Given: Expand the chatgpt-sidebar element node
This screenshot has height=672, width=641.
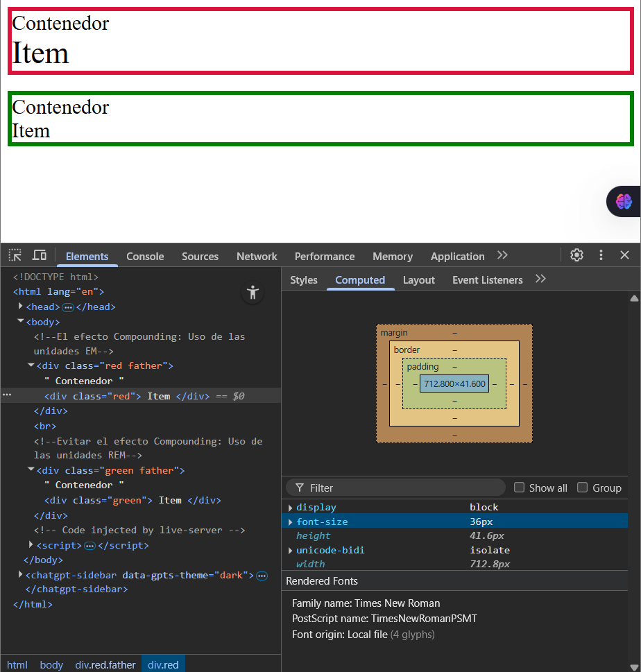Looking at the screenshot, I should 20,574.
